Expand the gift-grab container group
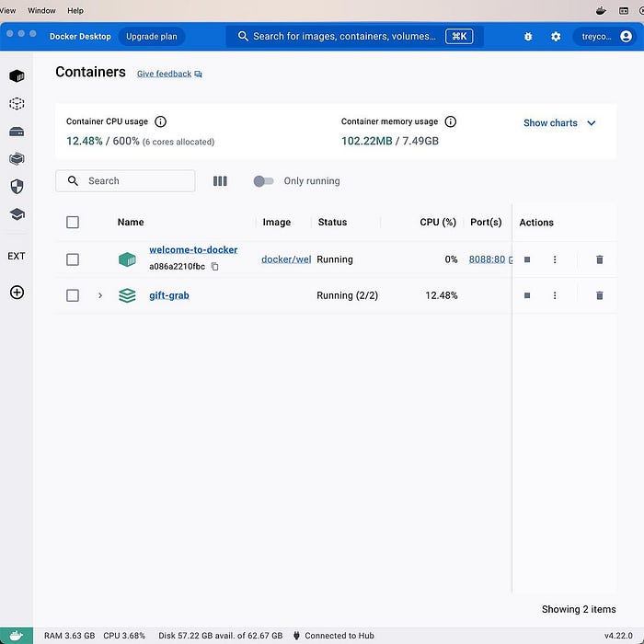Image resolution: width=644 pixels, height=644 pixels. 100,295
